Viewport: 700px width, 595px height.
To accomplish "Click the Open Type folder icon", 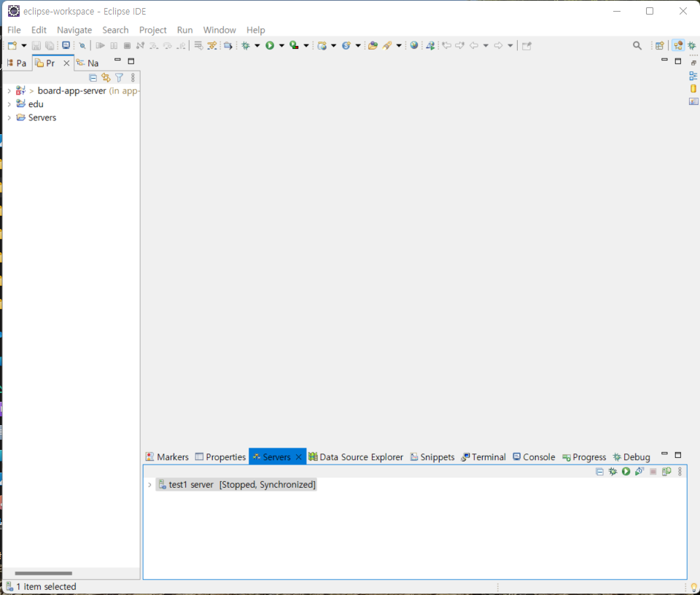I will click(373, 45).
